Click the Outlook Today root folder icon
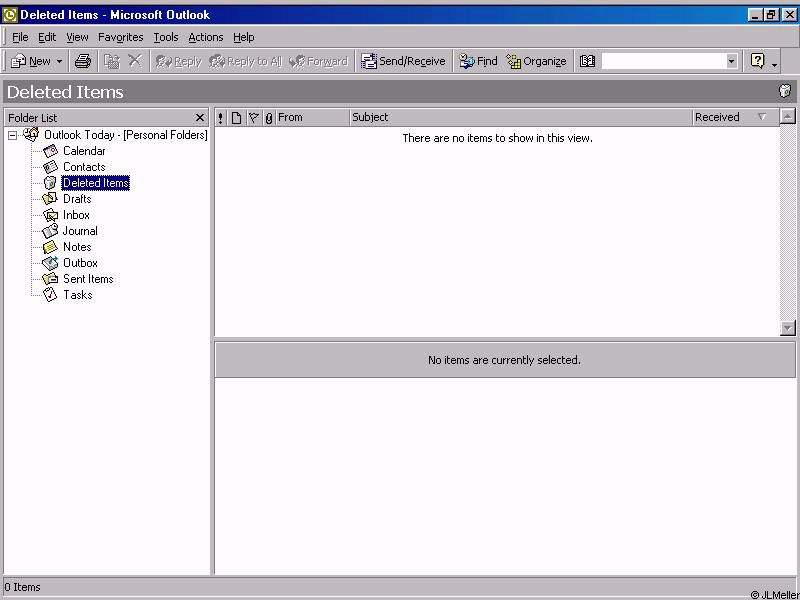The height and width of the screenshot is (600, 800). [x=31, y=135]
